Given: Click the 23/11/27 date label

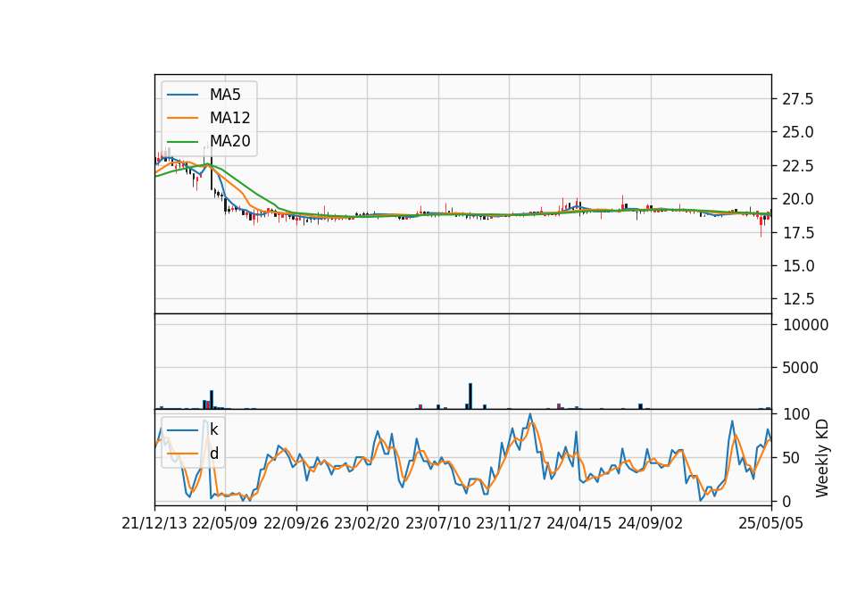Looking at the screenshot, I should 509,523.
